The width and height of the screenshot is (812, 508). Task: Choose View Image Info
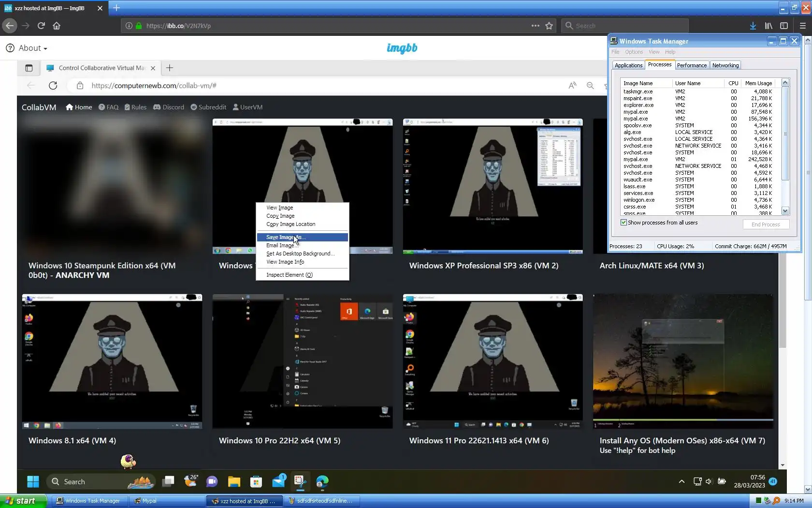pyautogui.click(x=302, y=262)
